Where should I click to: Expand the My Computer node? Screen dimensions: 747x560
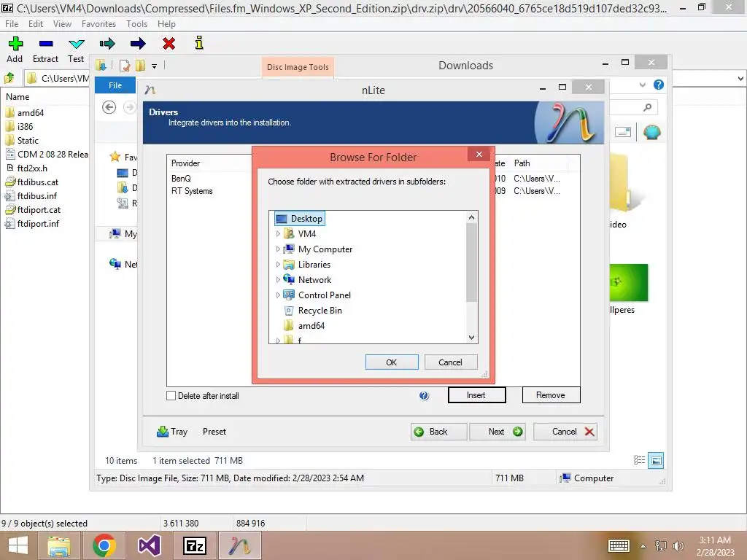[278, 249]
